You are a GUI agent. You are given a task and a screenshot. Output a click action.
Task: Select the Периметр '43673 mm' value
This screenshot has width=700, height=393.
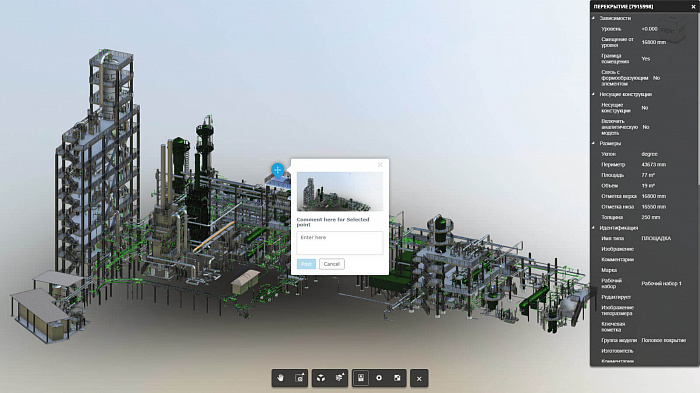(x=654, y=165)
